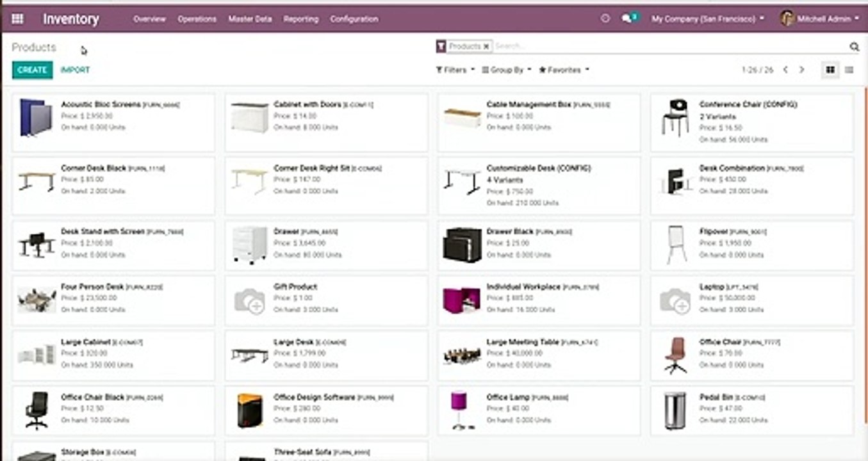Open the Master Data menu
Viewport: 868px width, 461px height.
[250, 19]
